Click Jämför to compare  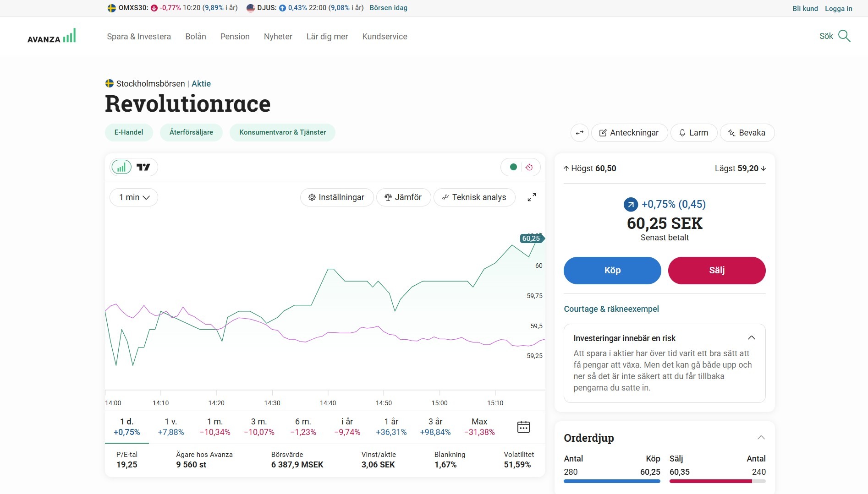pyautogui.click(x=403, y=197)
